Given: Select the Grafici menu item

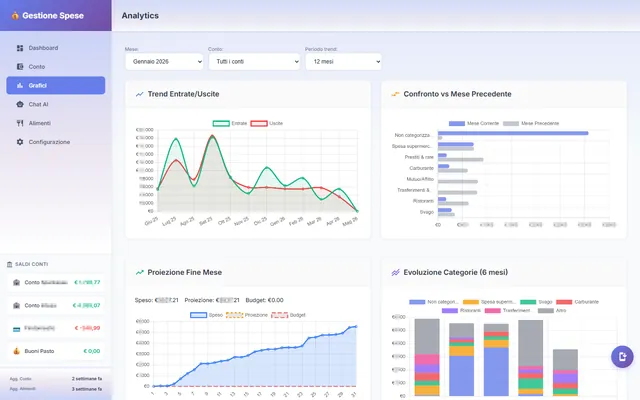Looking at the screenshot, I should (x=56, y=85).
